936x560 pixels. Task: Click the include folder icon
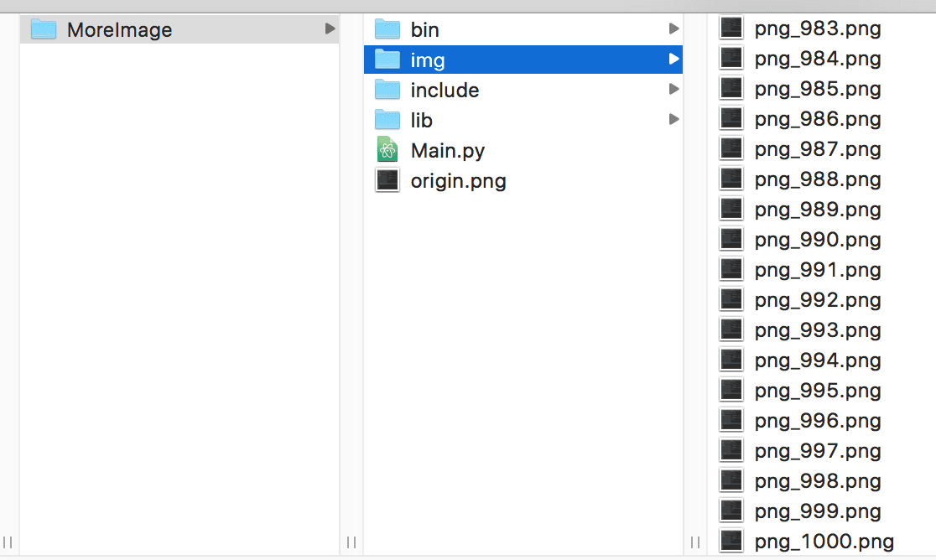tap(387, 90)
